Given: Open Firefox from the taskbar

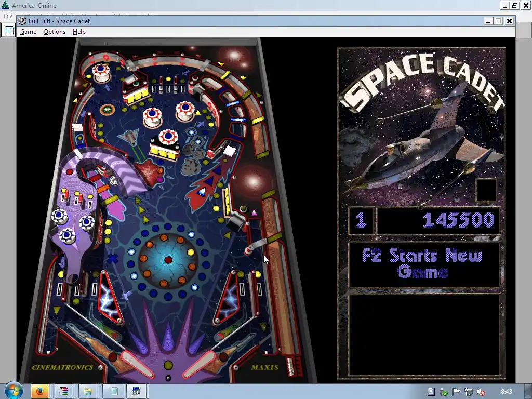Looking at the screenshot, I should (x=39, y=391).
